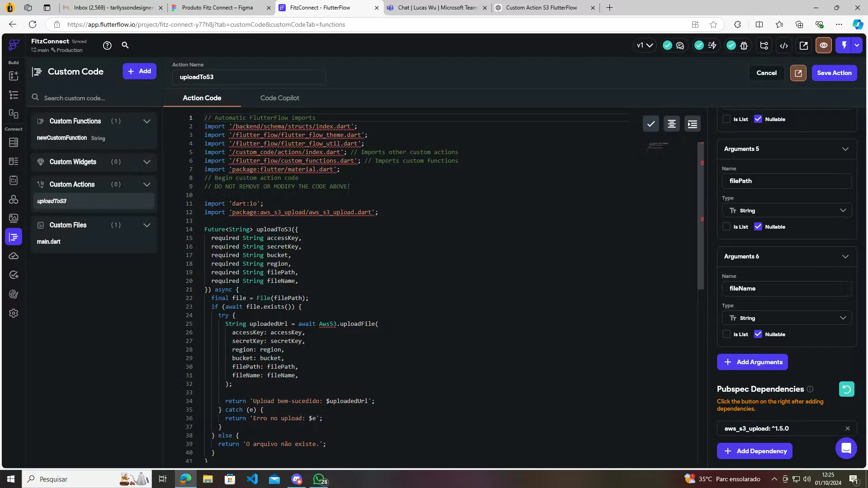Select the Action Code tab
868x488 pixels.
tap(202, 98)
